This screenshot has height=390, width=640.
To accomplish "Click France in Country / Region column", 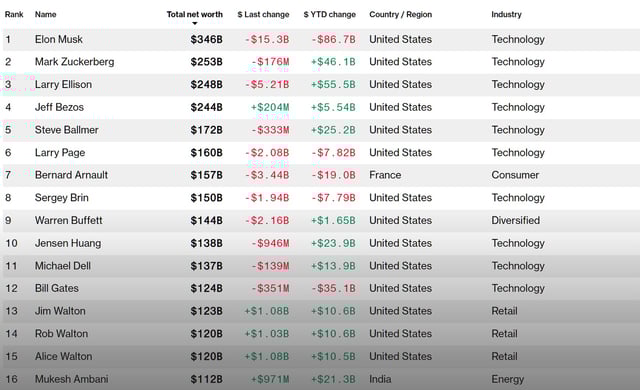I will [385, 175].
